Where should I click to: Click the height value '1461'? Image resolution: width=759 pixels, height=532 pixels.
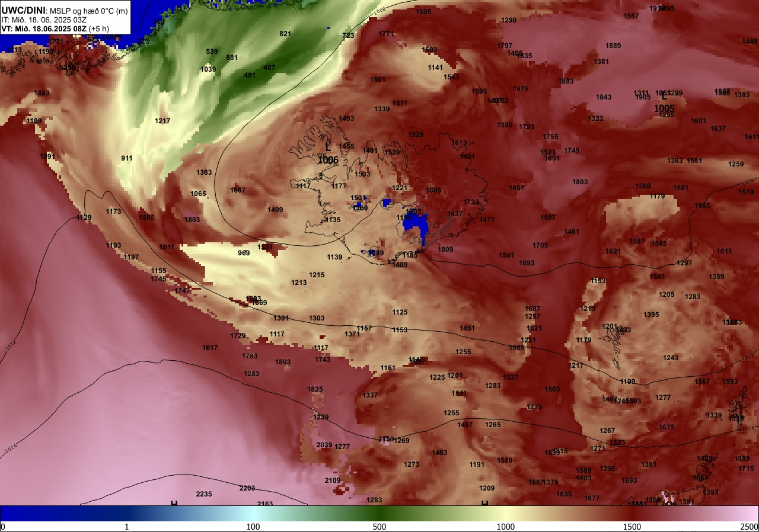coord(572,232)
